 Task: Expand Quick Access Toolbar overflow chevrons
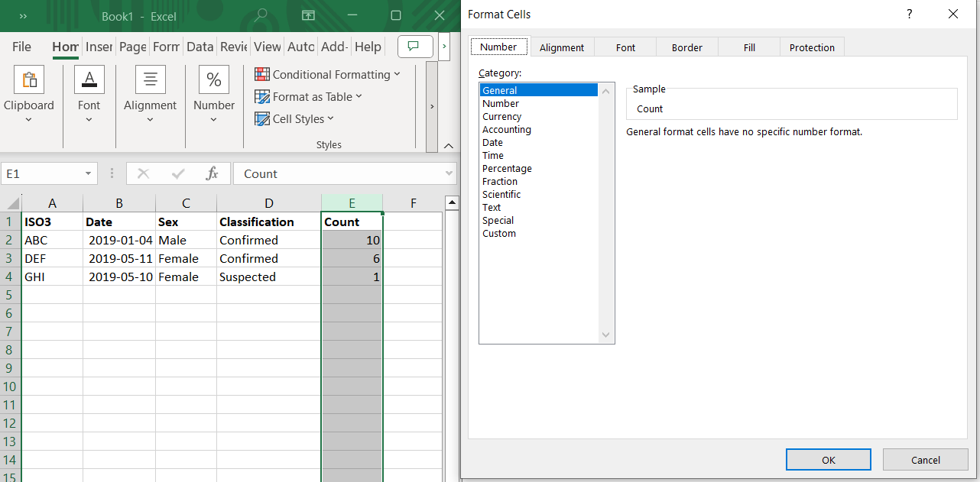(x=23, y=15)
